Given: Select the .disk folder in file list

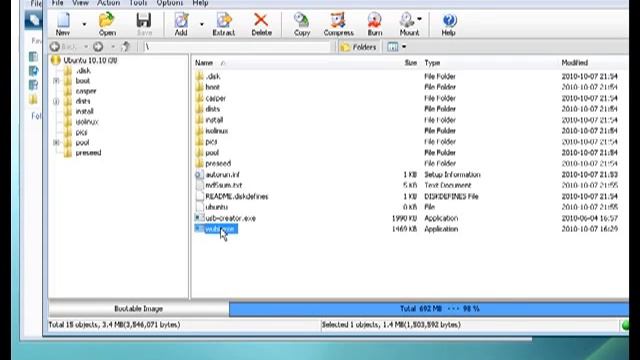Looking at the screenshot, I should [213, 76].
